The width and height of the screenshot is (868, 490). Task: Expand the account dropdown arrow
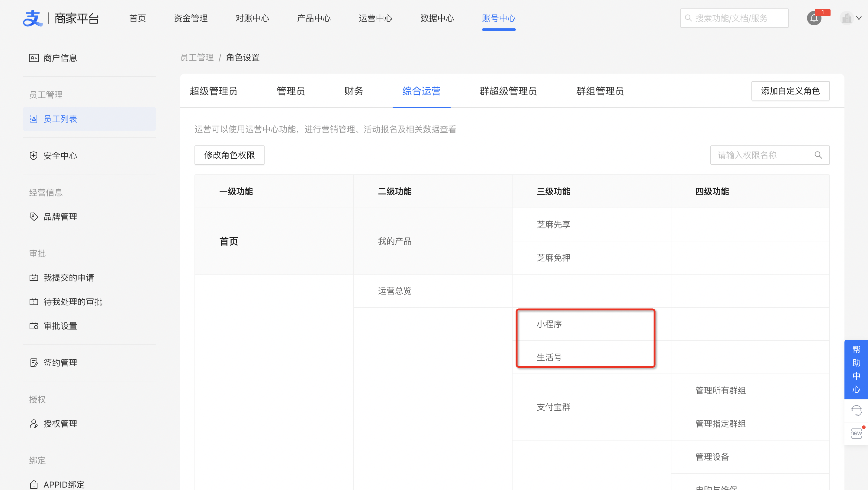[x=859, y=18]
